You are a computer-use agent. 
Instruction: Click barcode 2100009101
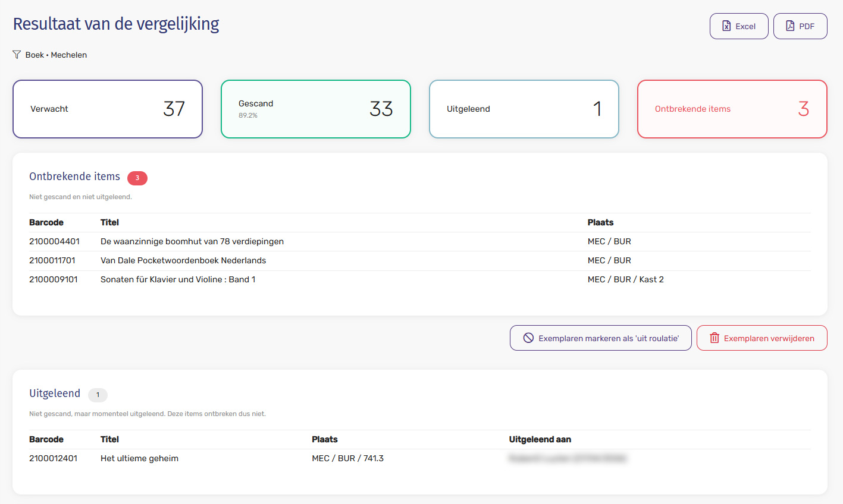pyautogui.click(x=54, y=279)
